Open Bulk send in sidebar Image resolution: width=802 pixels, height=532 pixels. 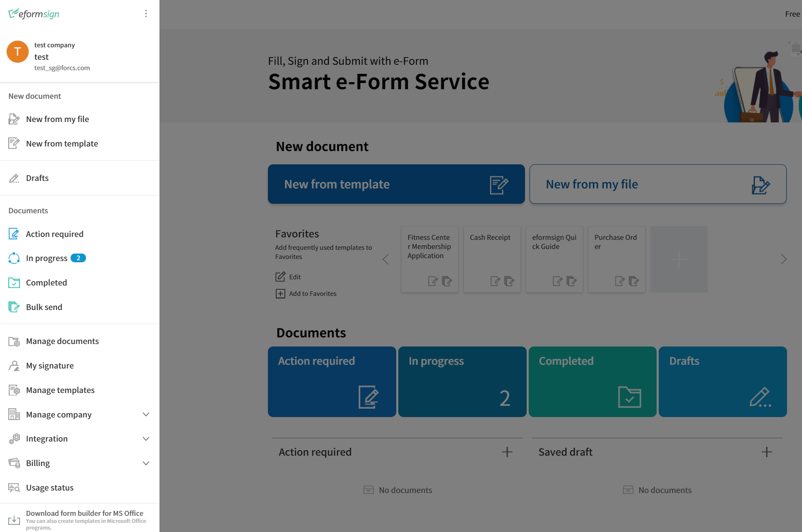click(80, 307)
